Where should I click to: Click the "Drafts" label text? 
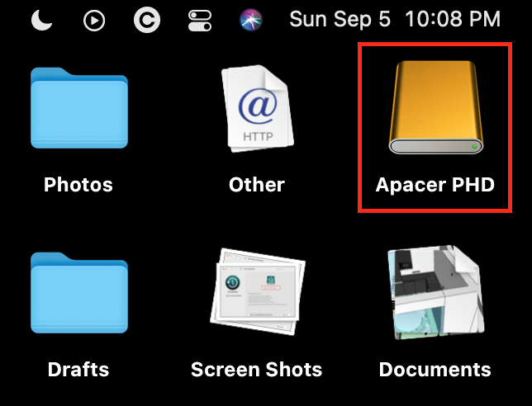point(78,370)
